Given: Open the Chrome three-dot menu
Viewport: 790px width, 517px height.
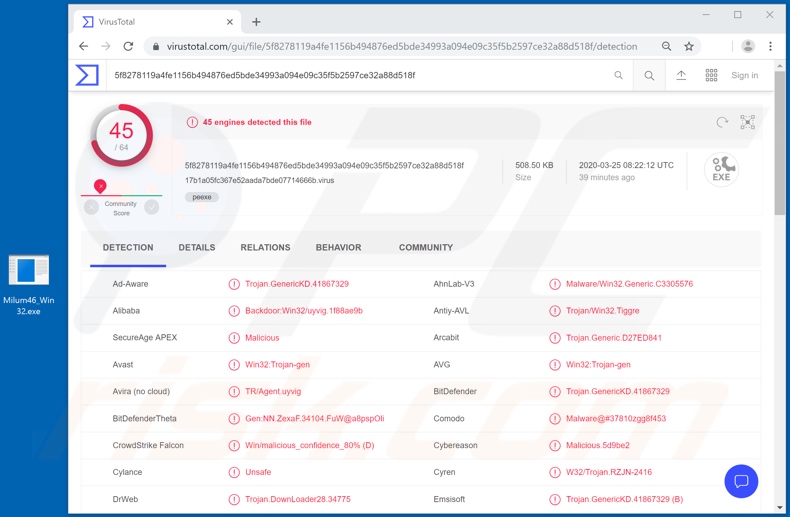Looking at the screenshot, I should point(770,46).
